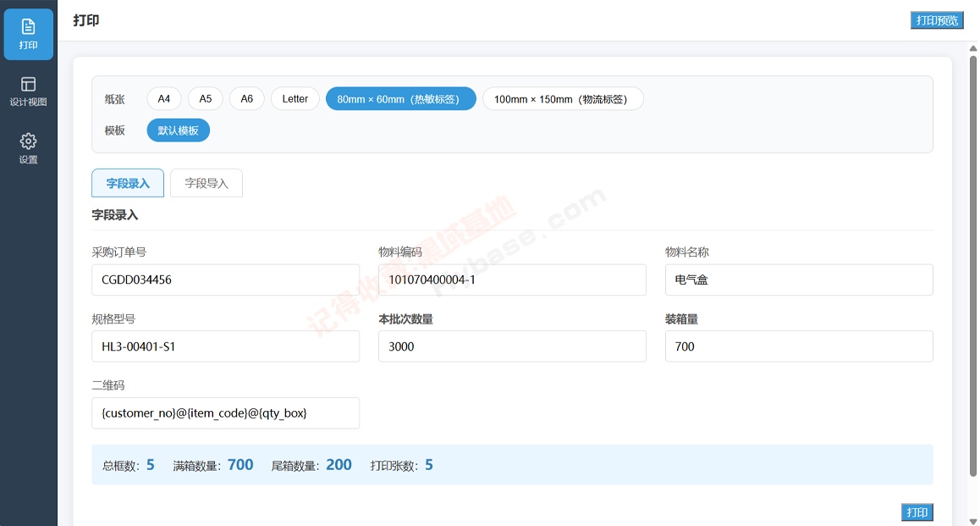Viewport: 980px width, 526px height.
Task: Open the 打印 page in sidebar
Action: tap(28, 35)
